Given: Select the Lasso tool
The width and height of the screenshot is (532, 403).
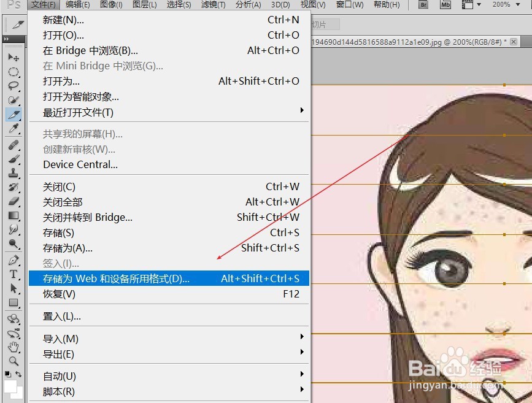Looking at the screenshot, I should [13, 85].
